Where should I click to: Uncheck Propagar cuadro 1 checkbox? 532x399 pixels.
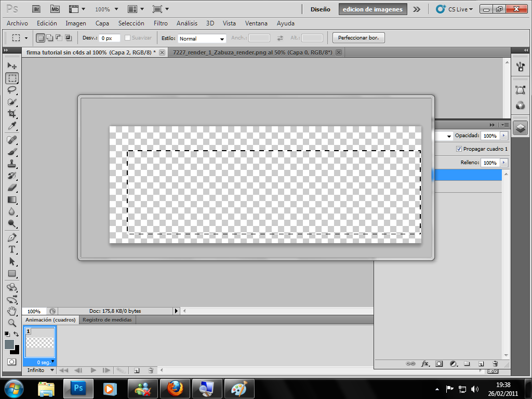tap(459, 149)
